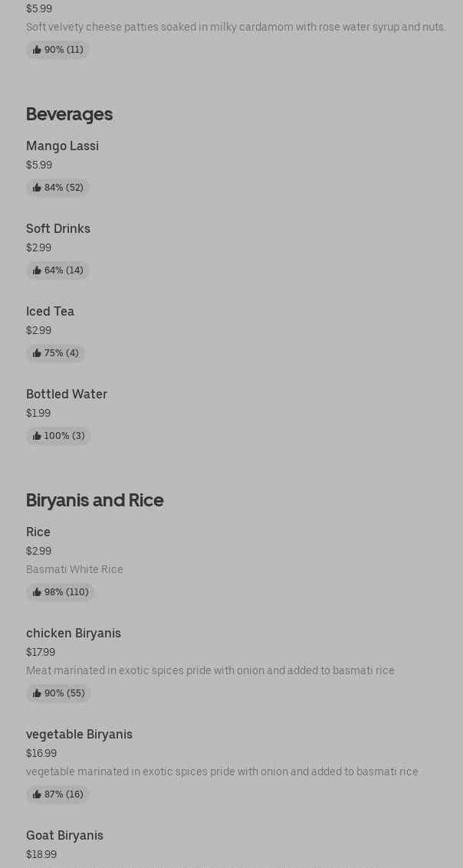Click the thumbs-up icon under Bottled Water
Screen dimensions: 463x868
[37, 436]
